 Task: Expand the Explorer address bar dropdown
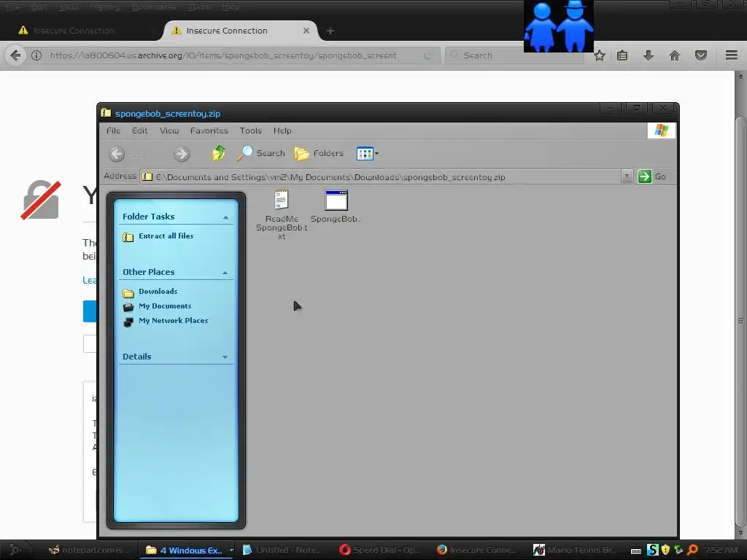click(627, 176)
